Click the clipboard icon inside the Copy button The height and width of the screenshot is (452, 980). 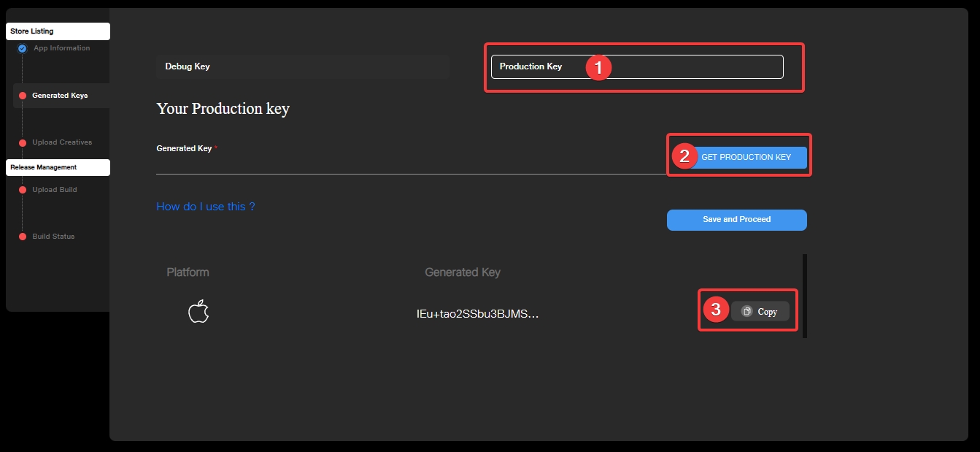pos(746,312)
